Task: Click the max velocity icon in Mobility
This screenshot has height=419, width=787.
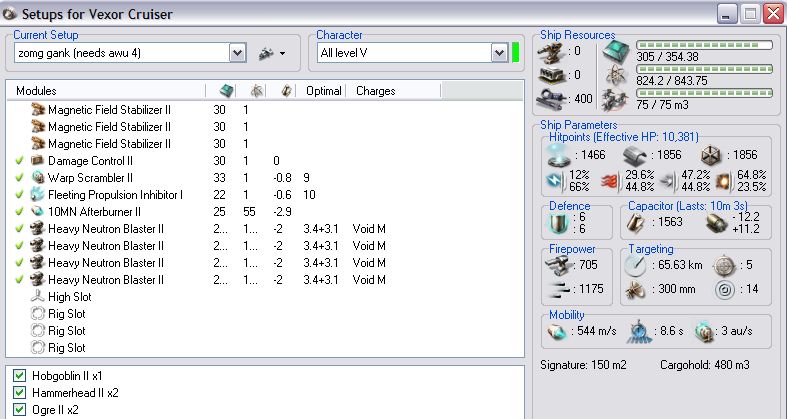Action: (557, 332)
